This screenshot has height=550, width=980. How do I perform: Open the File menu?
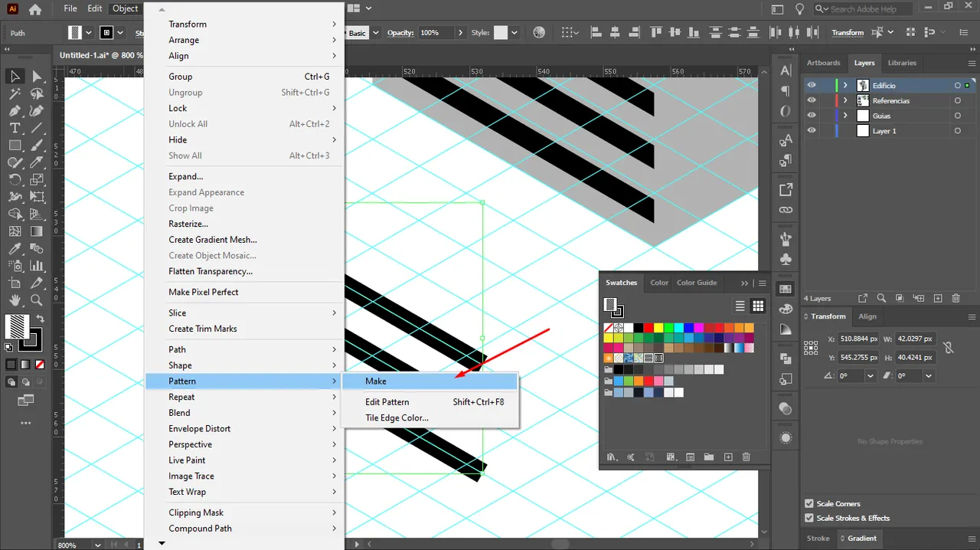(x=70, y=8)
